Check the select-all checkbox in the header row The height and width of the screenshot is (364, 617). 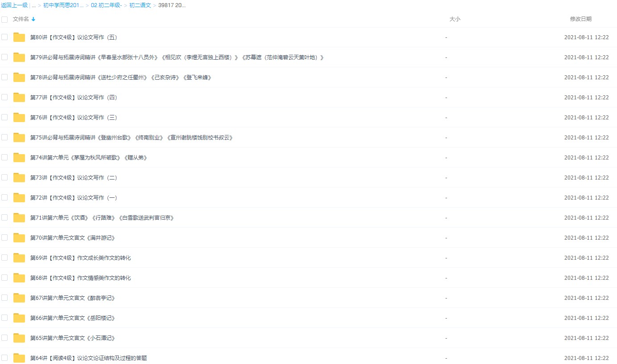coord(4,19)
